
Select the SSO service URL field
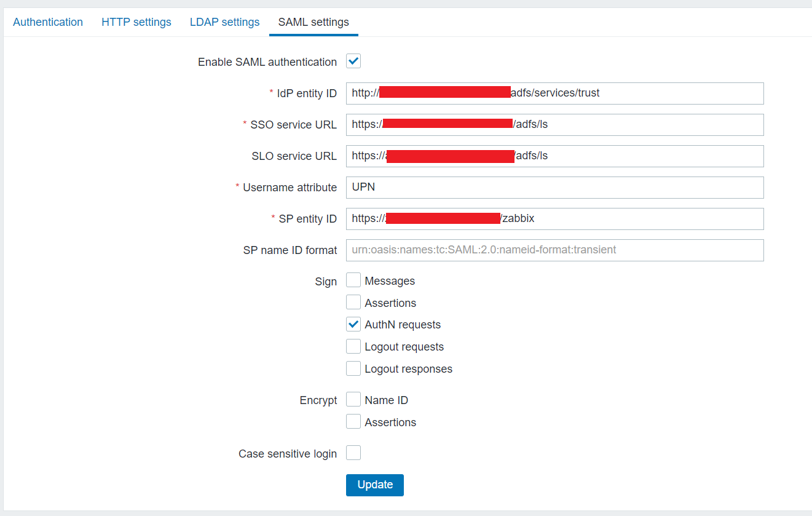(553, 124)
